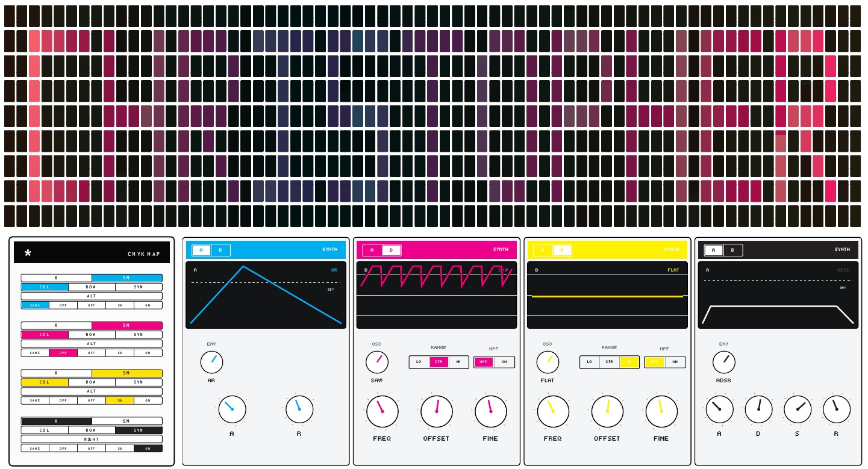This screenshot has width=868, height=469.
Task: Select SM in the black map section
Action: 126,421
